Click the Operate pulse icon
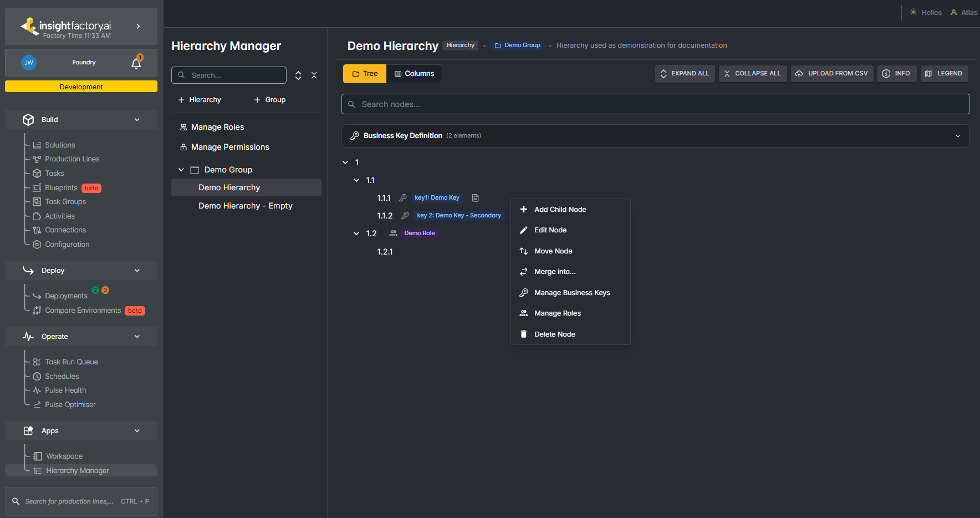The width and height of the screenshot is (980, 518). click(28, 337)
